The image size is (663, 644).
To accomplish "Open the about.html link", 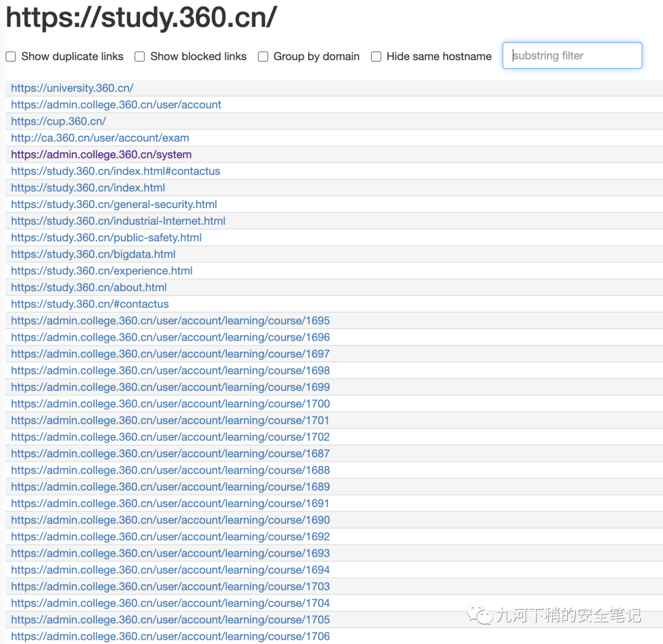I will [x=89, y=287].
